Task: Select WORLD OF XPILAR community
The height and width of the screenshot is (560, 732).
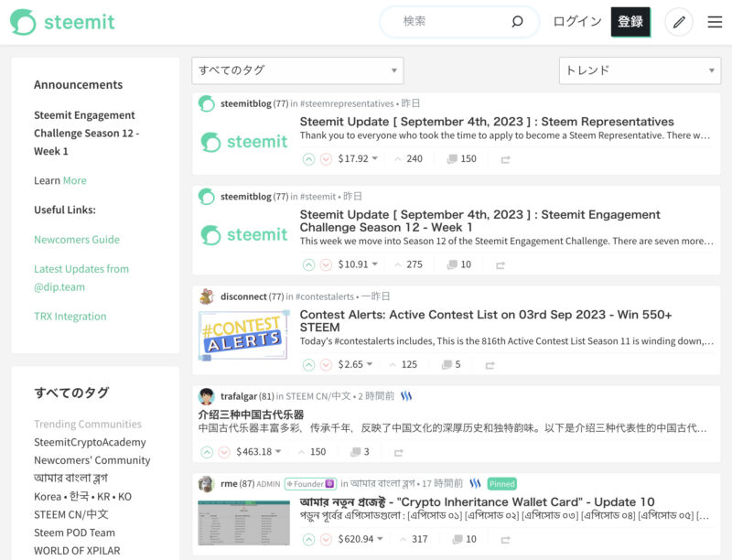Action: (77, 551)
